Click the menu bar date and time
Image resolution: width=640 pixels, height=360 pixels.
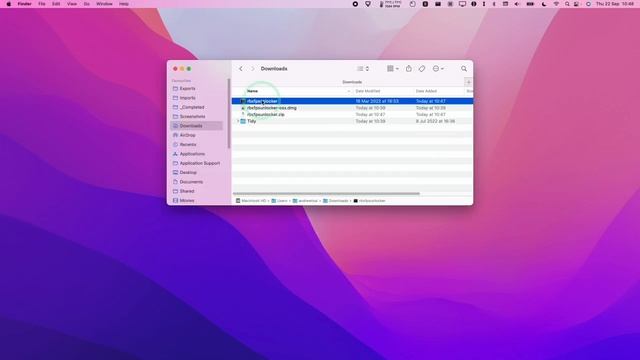(615, 4)
